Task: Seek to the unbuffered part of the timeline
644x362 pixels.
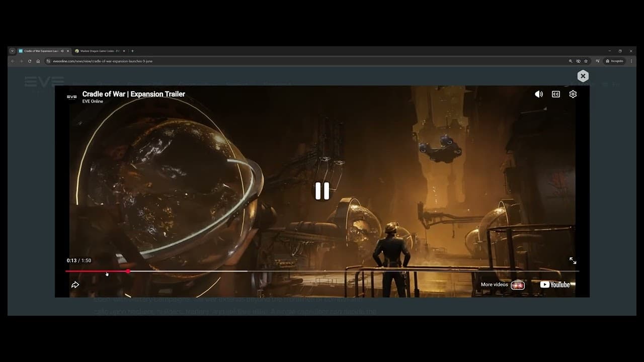Action: (x=413, y=271)
